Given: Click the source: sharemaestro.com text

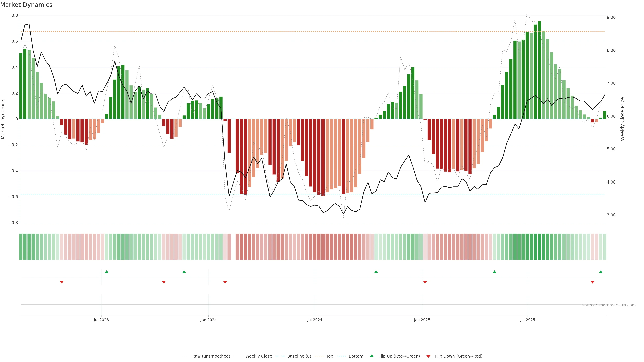Looking at the screenshot, I should tap(609, 305).
